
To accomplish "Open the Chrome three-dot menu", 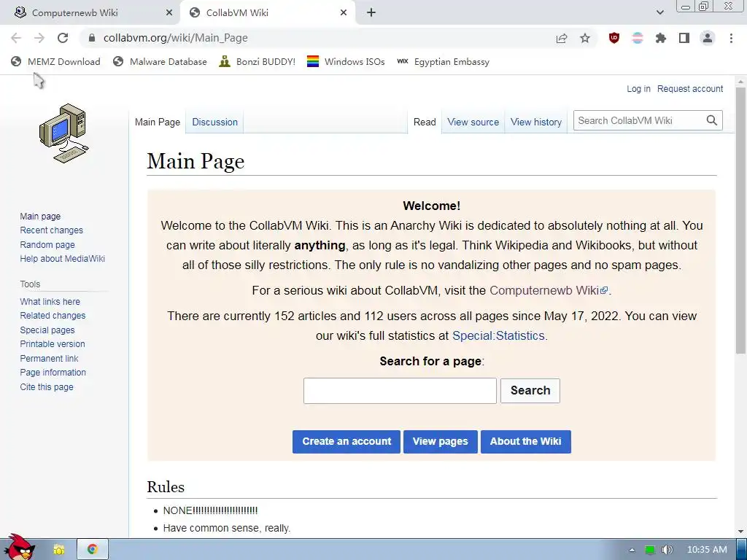I will [731, 38].
